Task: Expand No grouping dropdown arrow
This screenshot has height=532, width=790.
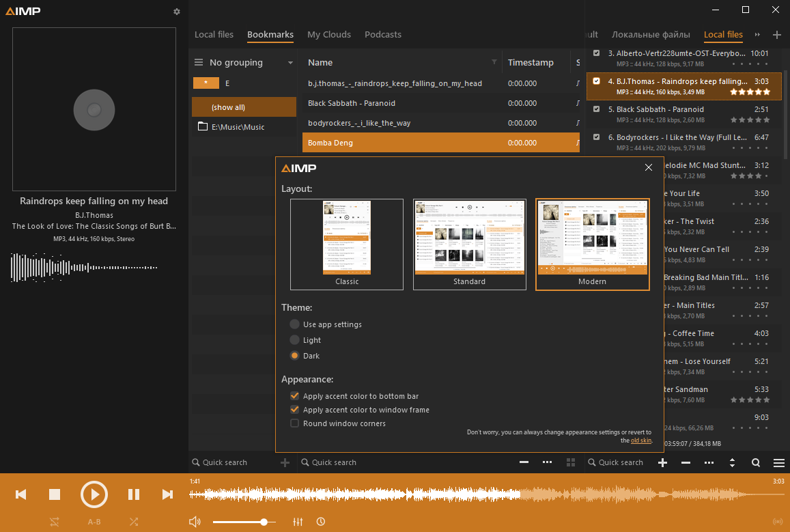Action: click(x=290, y=63)
